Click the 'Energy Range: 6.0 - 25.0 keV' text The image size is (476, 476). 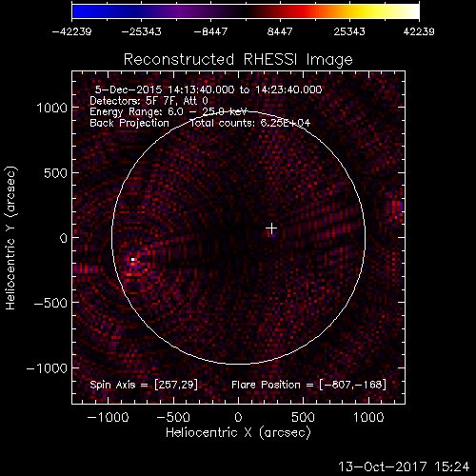(x=169, y=111)
